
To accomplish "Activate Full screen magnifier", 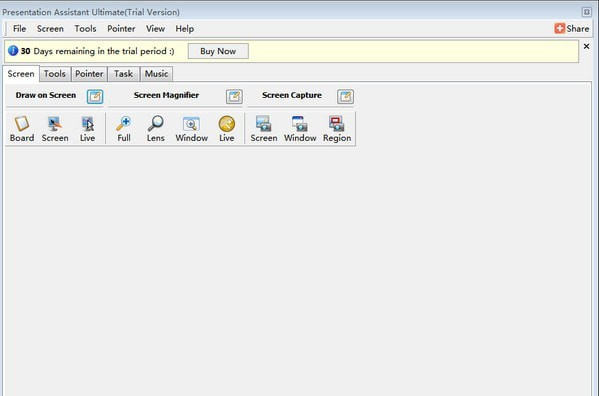I will (124, 129).
